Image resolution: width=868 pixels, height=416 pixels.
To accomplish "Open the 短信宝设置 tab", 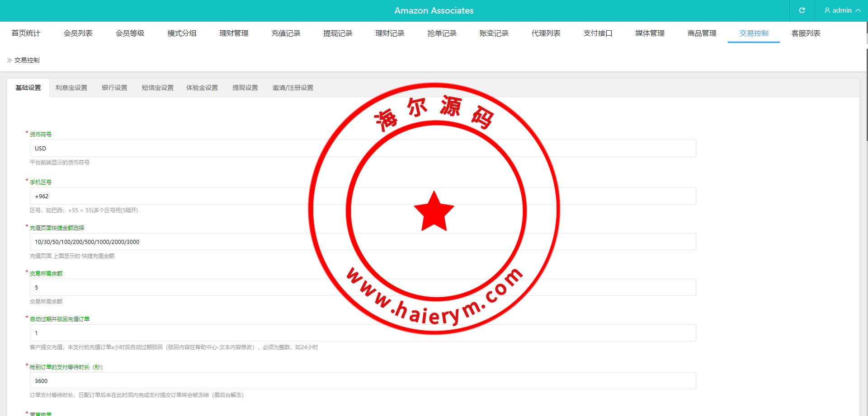I will pyautogui.click(x=157, y=88).
